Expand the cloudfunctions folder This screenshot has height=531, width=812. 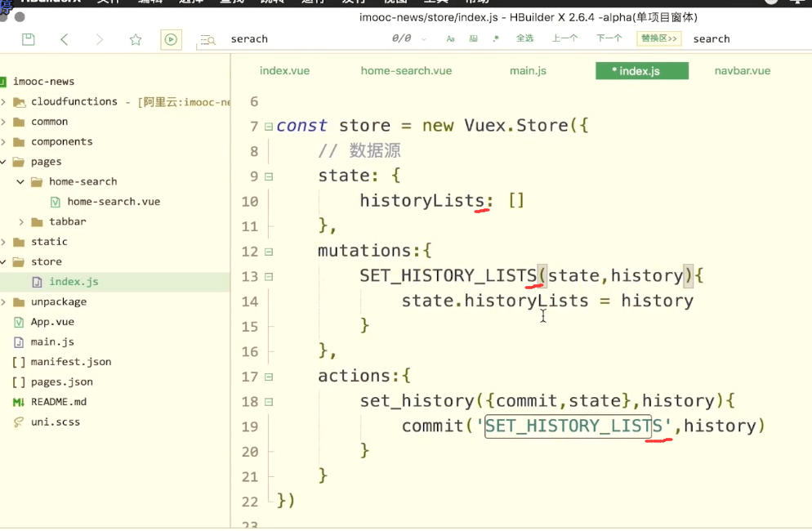tap(3, 101)
